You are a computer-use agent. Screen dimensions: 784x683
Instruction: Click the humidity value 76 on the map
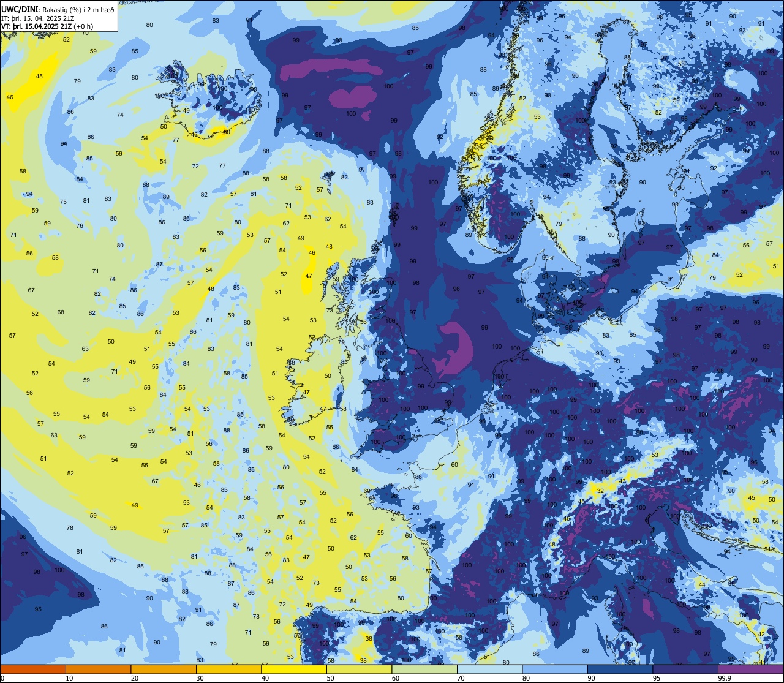pos(80,226)
